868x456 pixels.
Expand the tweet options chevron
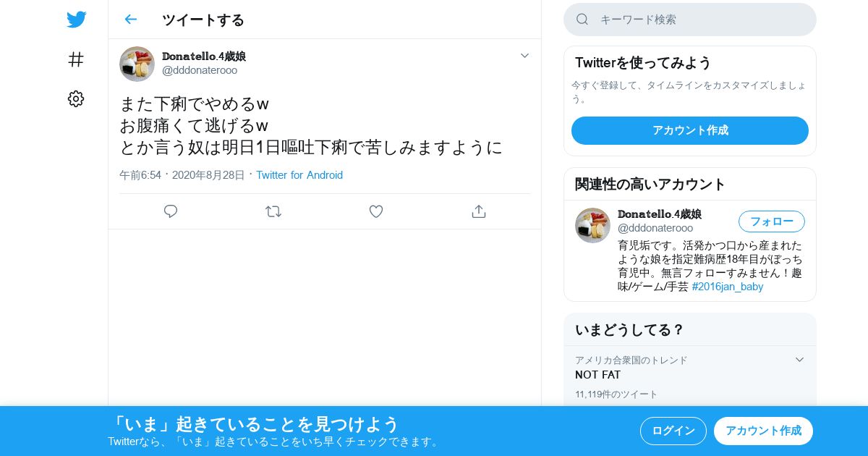point(525,56)
